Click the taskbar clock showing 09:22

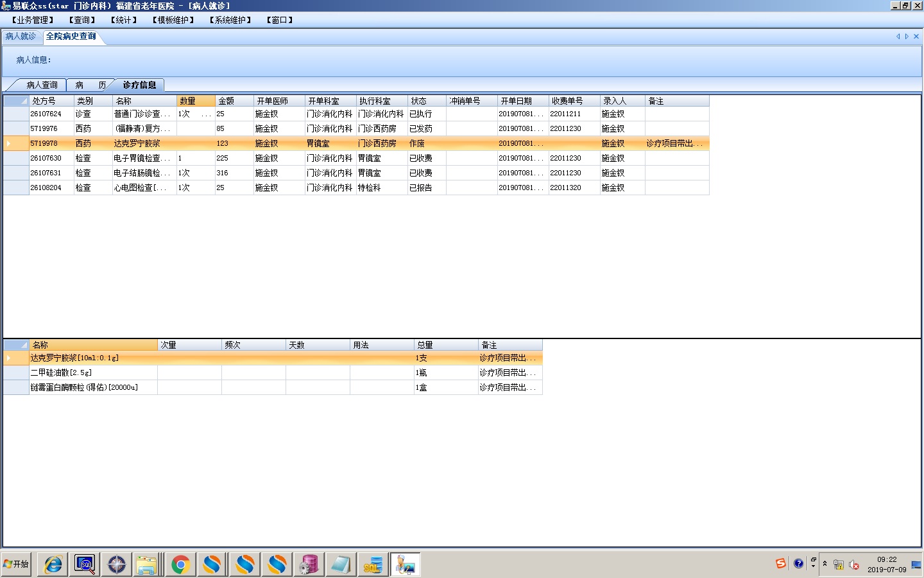(x=887, y=565)
